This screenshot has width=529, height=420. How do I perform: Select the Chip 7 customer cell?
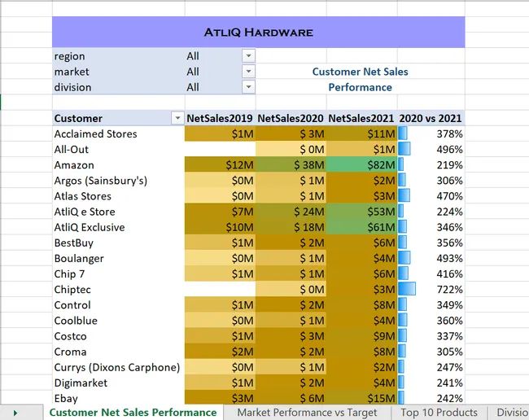[119, 273]
